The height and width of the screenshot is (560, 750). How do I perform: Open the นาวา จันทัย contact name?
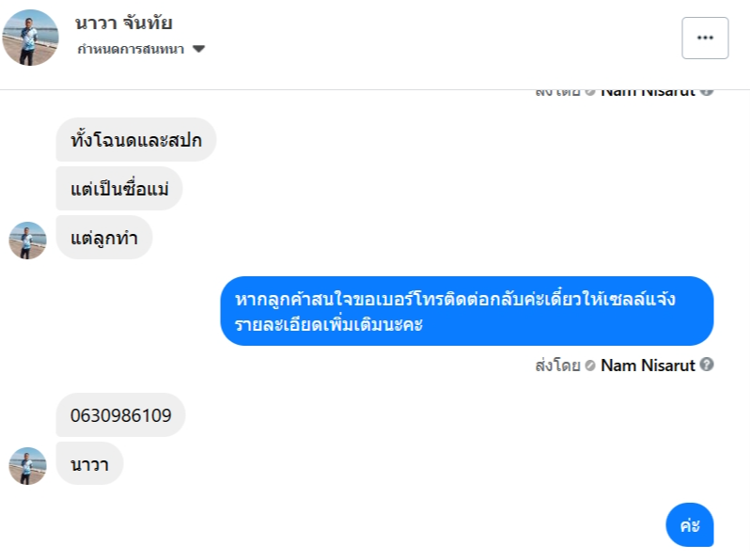124,23
